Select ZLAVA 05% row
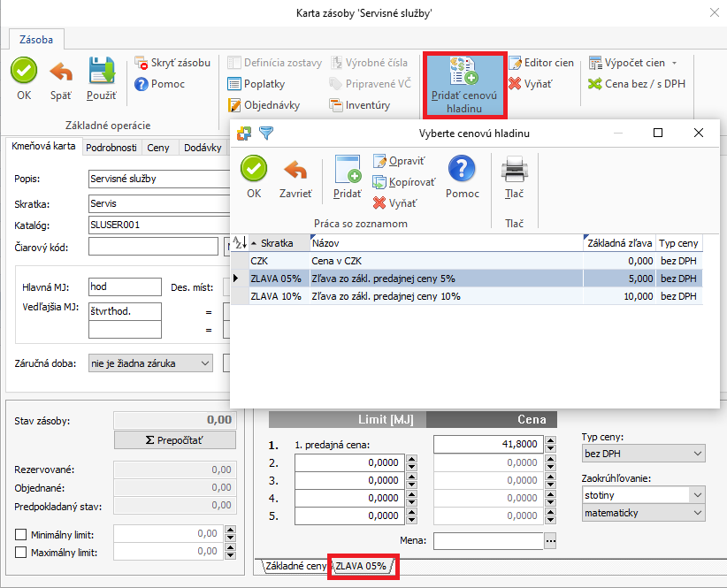This screenshot has width=727, height=588. [467, 279]
